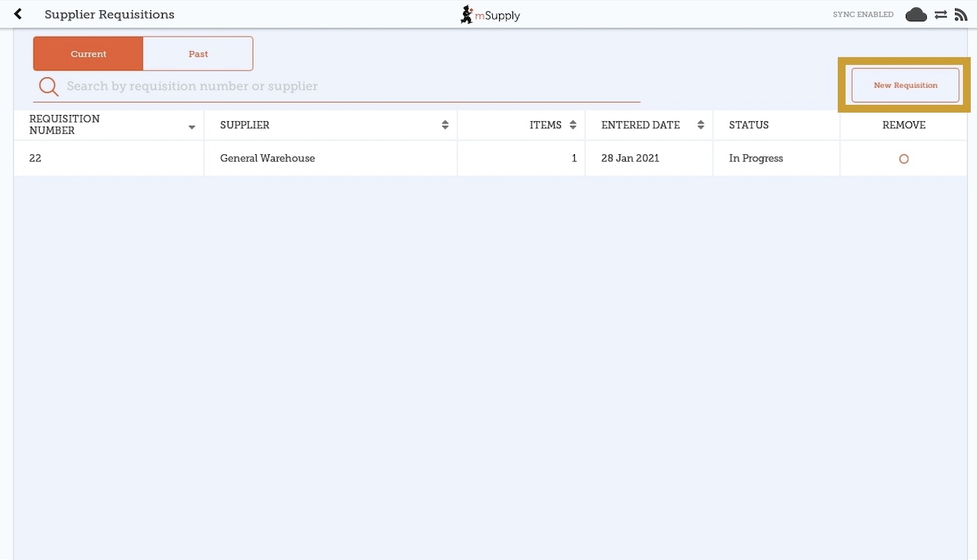Click the mSupply logo
Viewport: 977px width, 560px height.
pyautogui.click(x=490, y=15)
